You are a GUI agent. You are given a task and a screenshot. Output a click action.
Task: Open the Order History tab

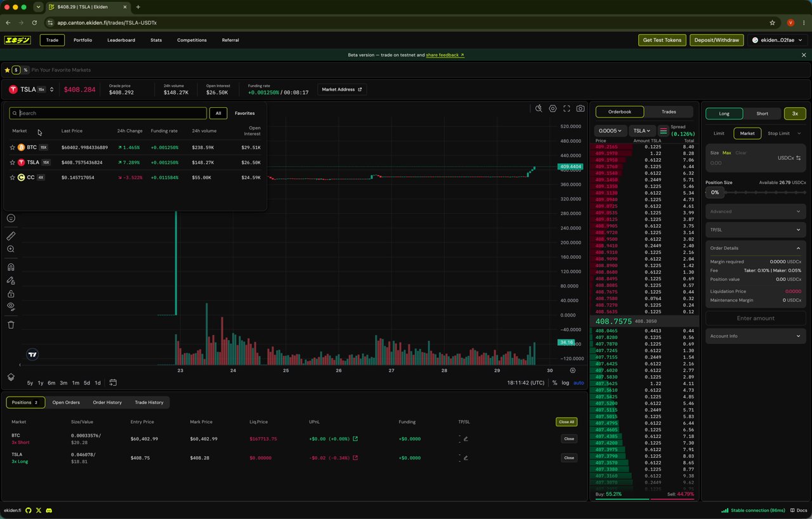[107, 402]
